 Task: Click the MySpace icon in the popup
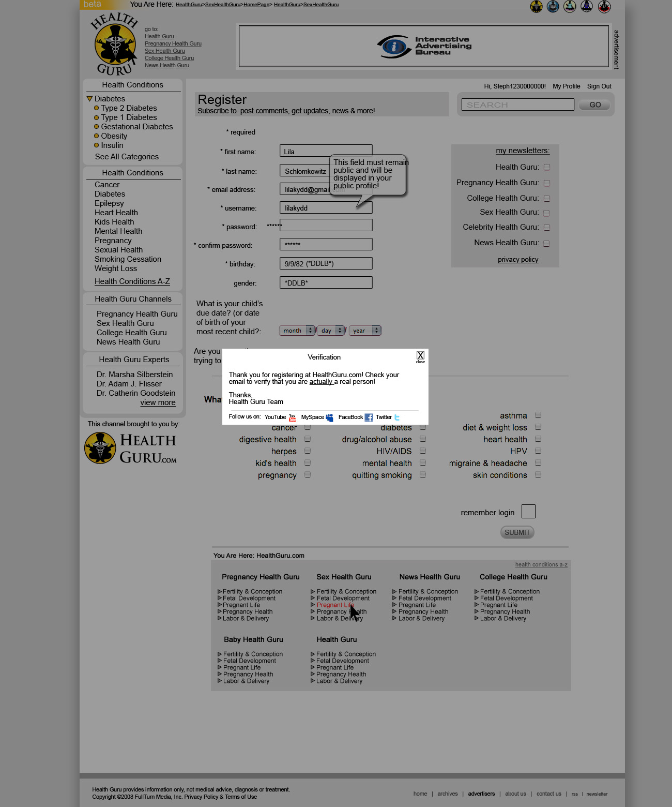[x=330, y=417]
